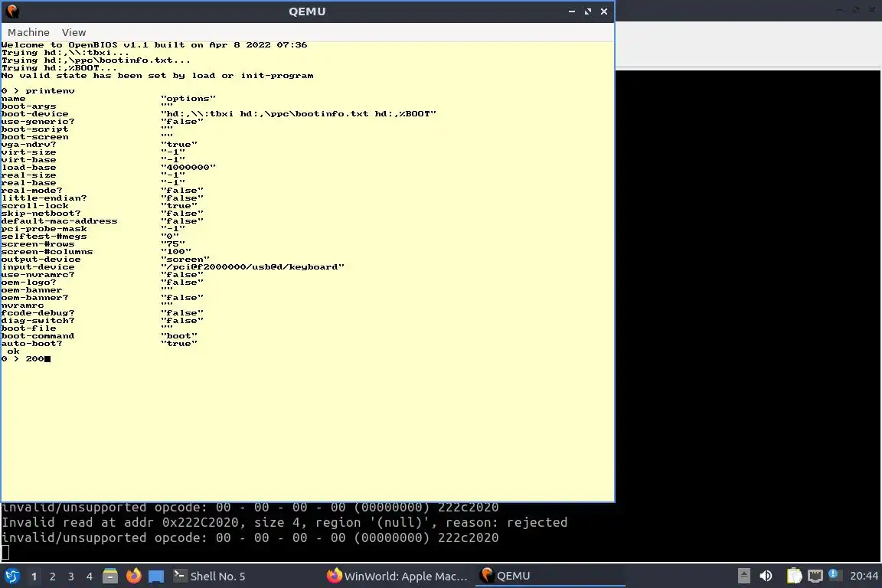The image size is (882, 588).
Task: Click the input-device keyboard path value
Action: click(253, 266)
